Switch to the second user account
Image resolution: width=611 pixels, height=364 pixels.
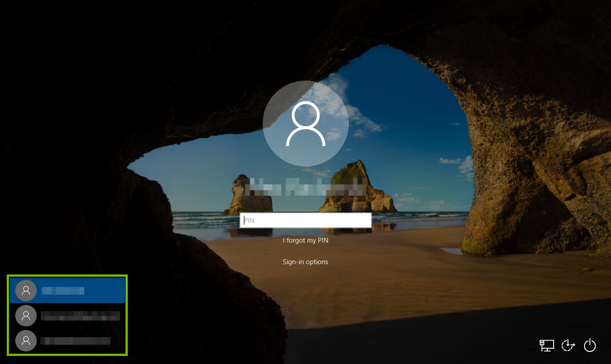pos(67,316)
